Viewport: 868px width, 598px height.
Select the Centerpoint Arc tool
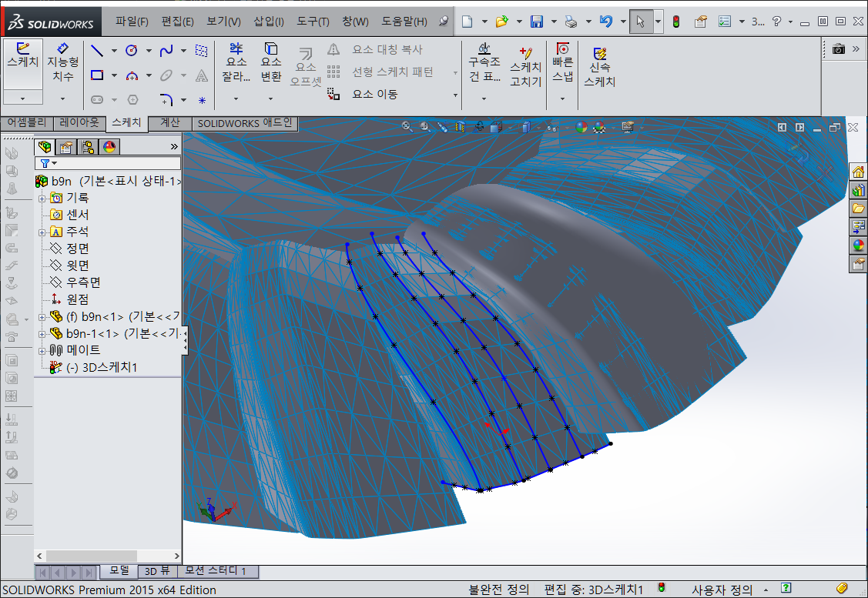[x=132, y=75]
